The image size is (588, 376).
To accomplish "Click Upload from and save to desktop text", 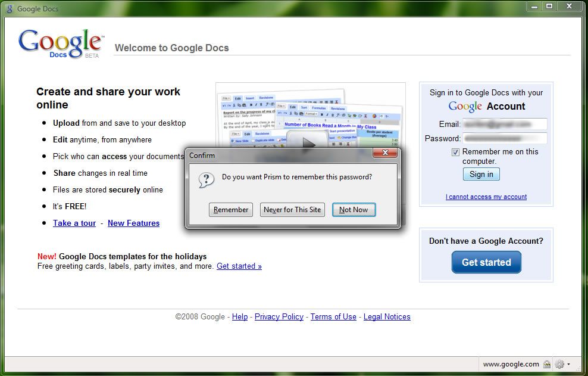I will pos(119,123).
